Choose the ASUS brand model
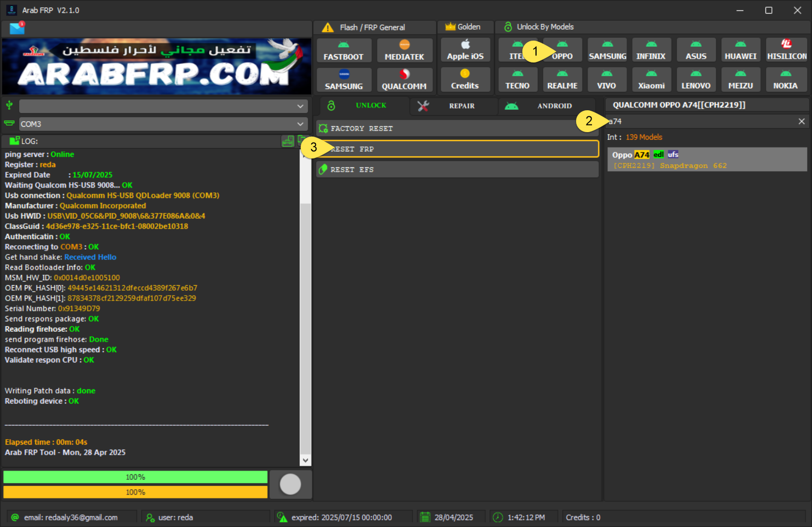 [696, 50]
